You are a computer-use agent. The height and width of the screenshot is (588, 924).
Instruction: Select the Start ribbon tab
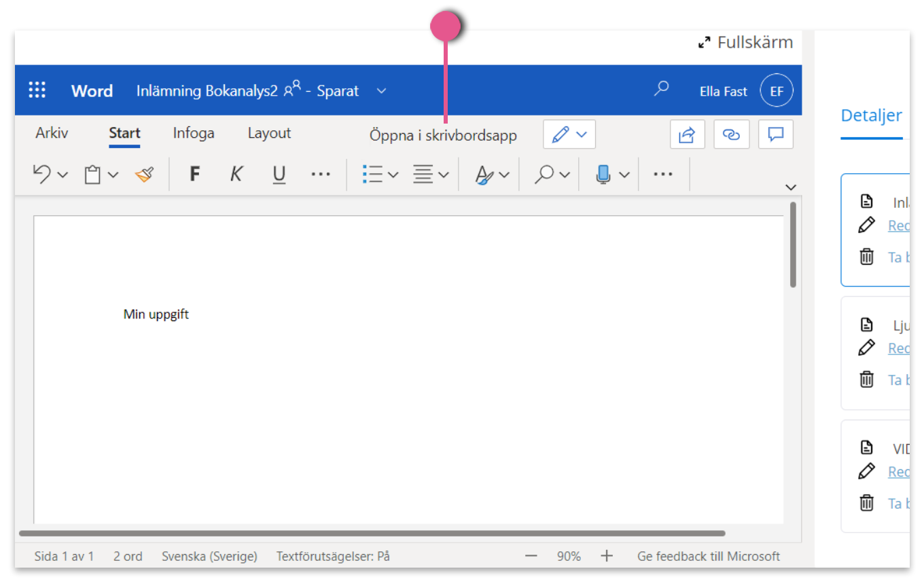(124, 133)
